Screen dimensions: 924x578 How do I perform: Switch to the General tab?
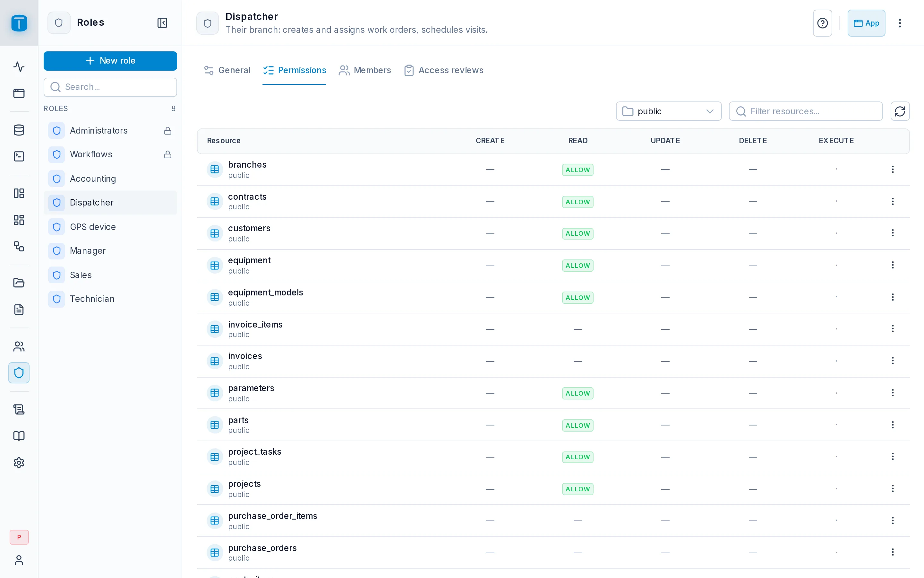pyautogui.click(x=227, y=70)
